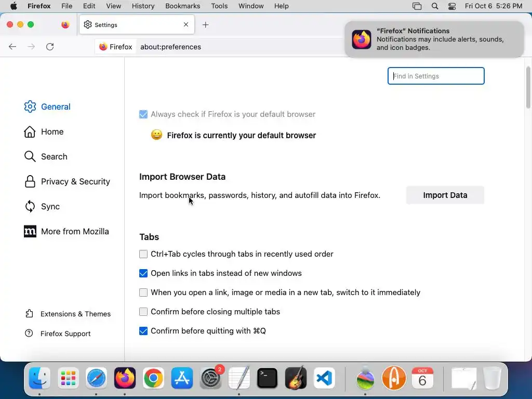Click the date and time in menu bar
The width and height of the screenshot is (532, 399).
coord(494,6)
